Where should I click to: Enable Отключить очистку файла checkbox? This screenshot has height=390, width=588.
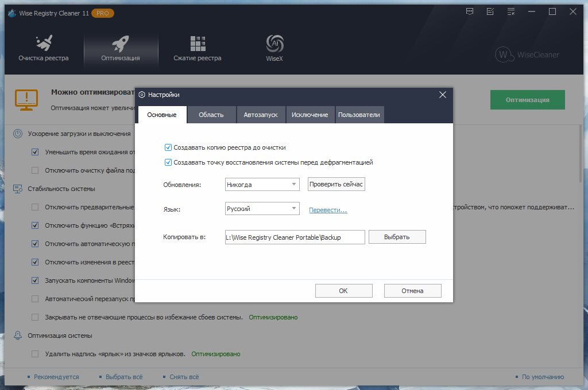click(35, 170)
